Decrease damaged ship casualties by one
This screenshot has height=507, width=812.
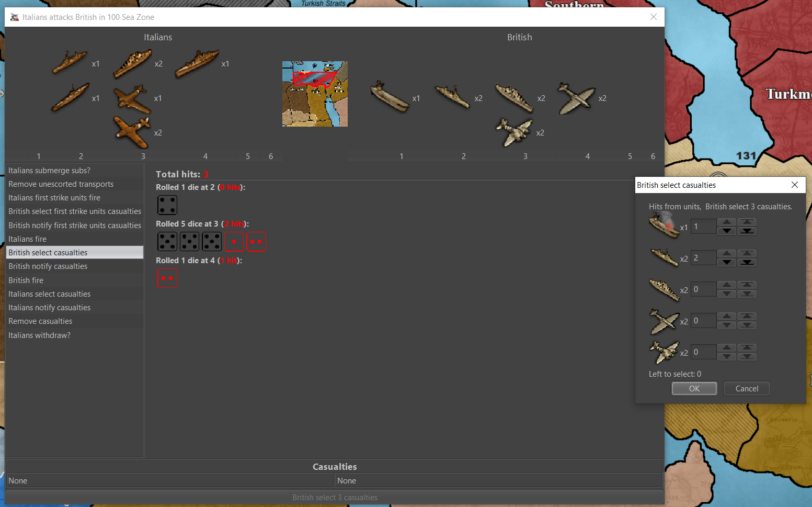727,231
